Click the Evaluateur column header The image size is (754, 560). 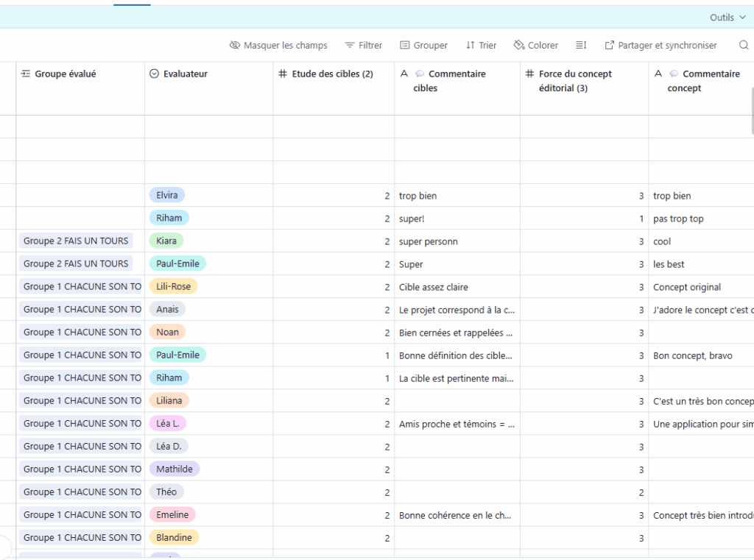pos(185,74)
